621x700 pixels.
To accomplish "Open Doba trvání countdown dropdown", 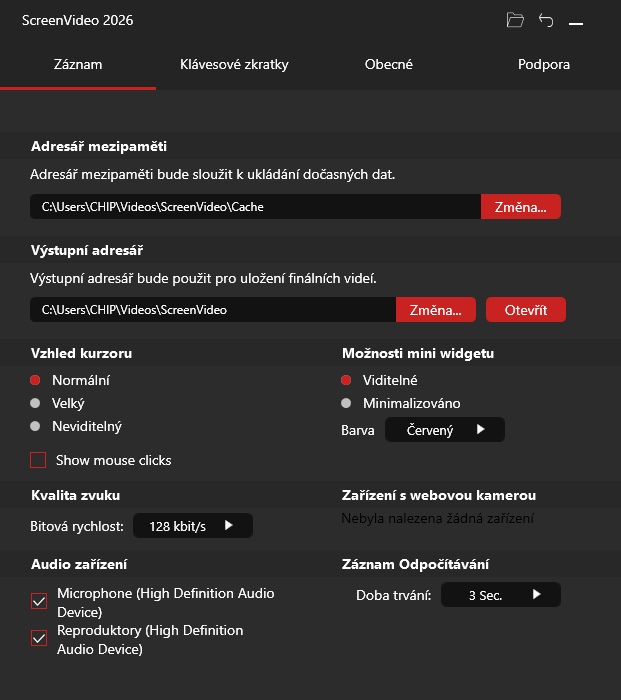I will (x=501, y=595).
